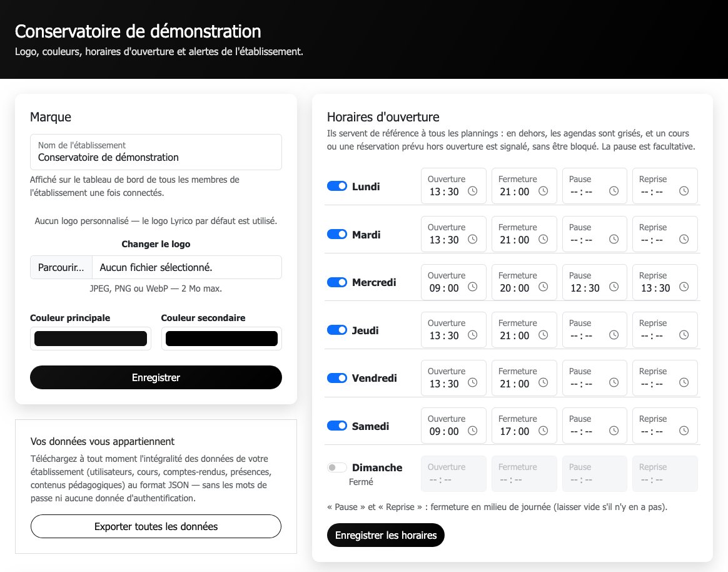This screenshot has height=572, width=728.
Task: Toggle the Vendredi opening switch
Action: (337, 378)
